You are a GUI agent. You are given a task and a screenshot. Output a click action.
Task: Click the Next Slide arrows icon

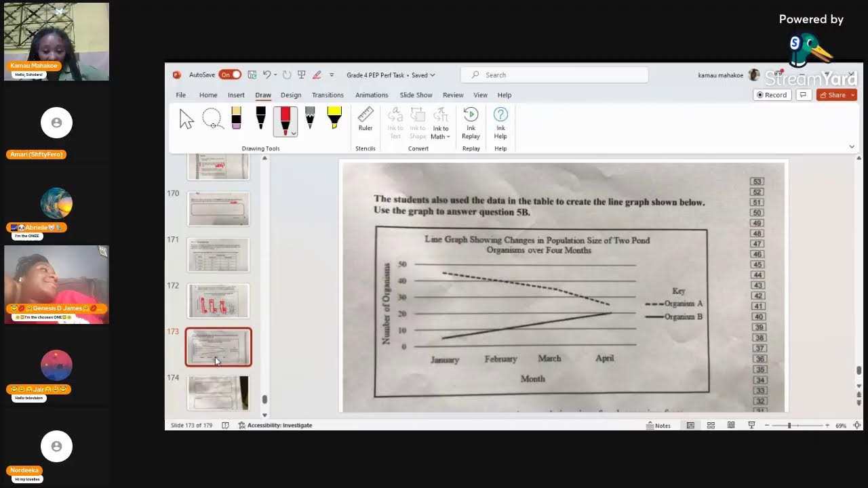(859, 404)
